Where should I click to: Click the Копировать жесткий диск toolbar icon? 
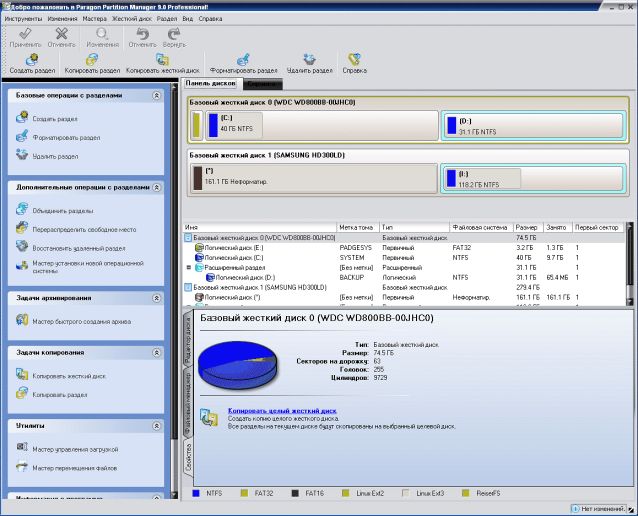pos(162,59)
